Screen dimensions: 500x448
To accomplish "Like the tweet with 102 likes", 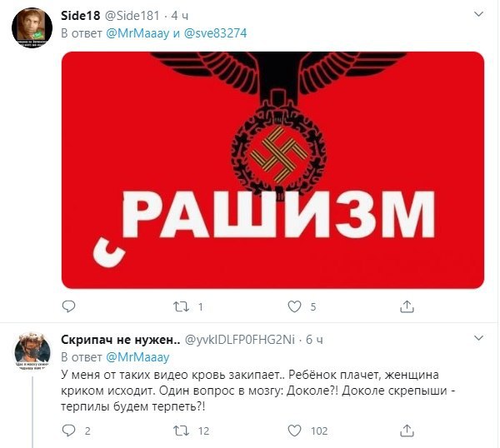I will [294, 431].
